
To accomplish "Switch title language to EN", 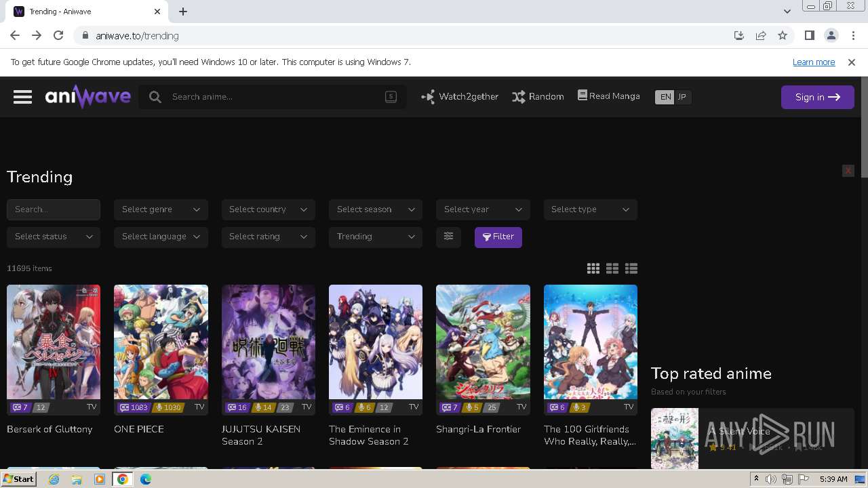I will pyautogui.click(x=665, y=97).
